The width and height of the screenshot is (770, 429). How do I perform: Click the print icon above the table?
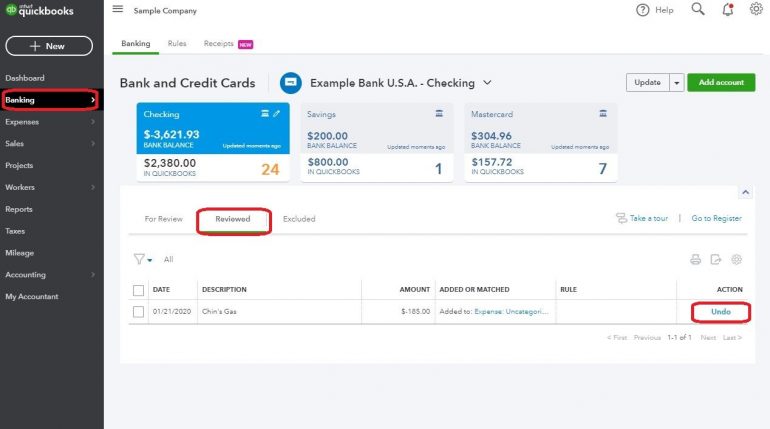695,260
